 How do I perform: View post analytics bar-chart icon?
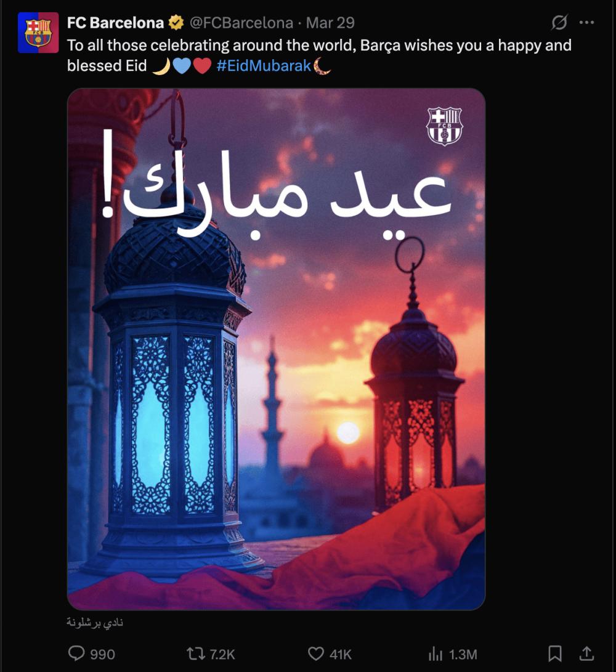click(x=453, y=654)
